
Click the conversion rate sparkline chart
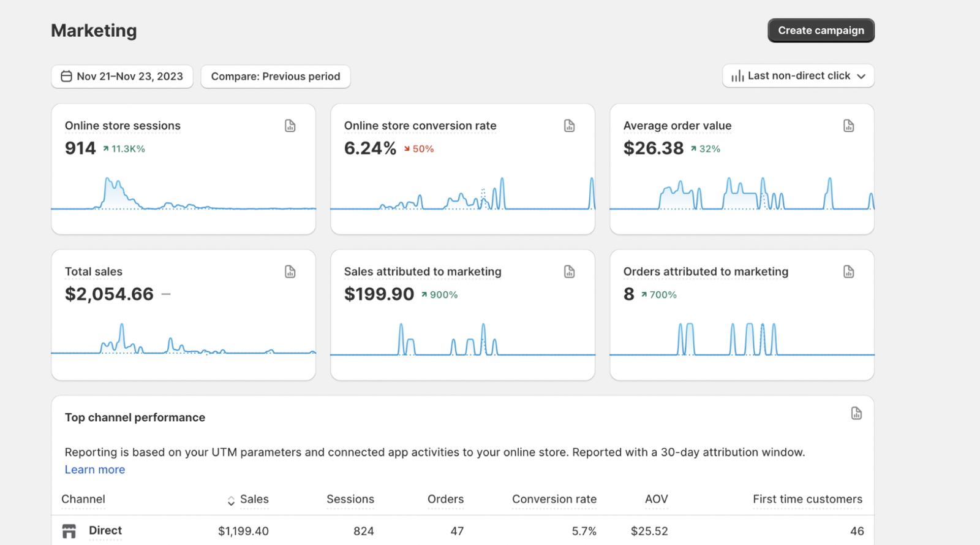coord(463,194)
